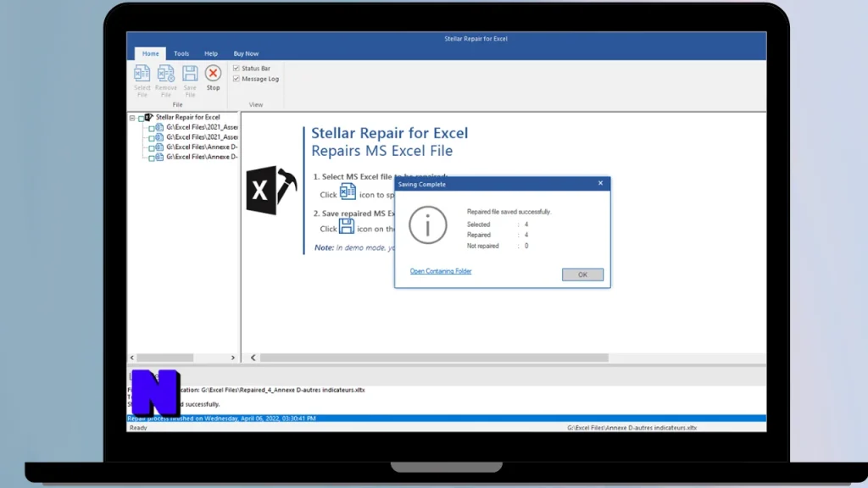Open the Buy Now tab
The width and height of the screenshot is (868, 488).
[x=246, y=53]
